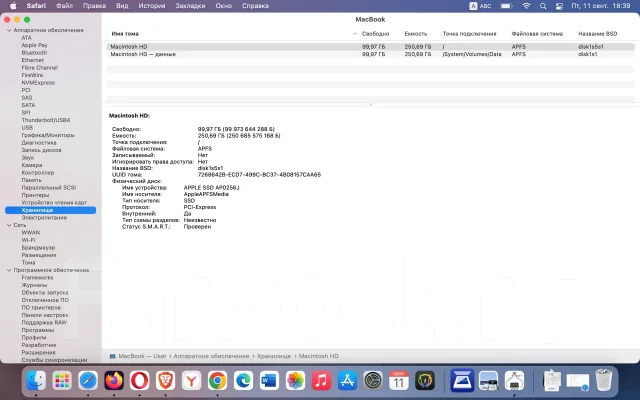Select Frameworks under Программное обеспечение
The height and width of the screenshot is (400, 640).
37,278
